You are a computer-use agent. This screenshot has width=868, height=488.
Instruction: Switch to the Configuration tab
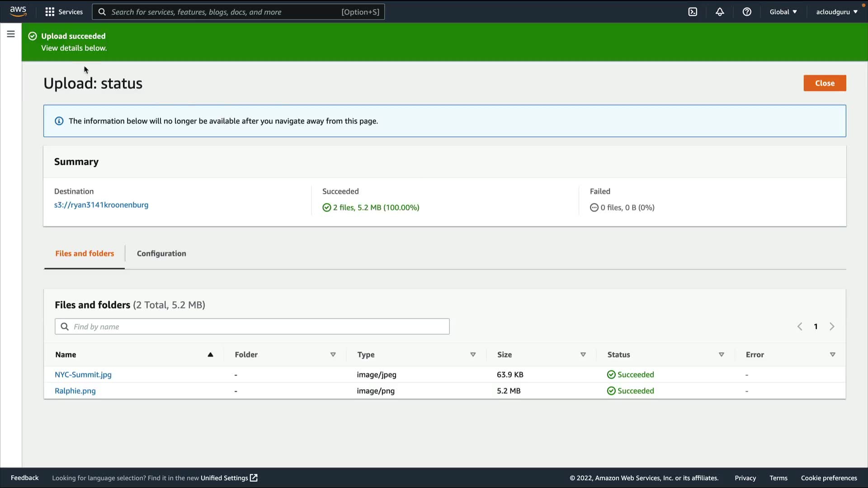161,253
